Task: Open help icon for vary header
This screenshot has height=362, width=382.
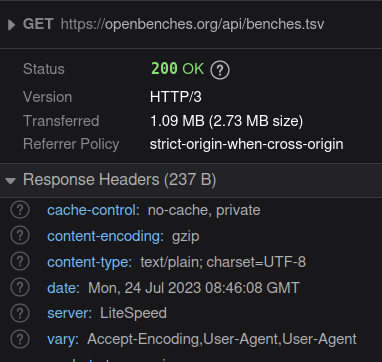Action: [x=20, y=339]
